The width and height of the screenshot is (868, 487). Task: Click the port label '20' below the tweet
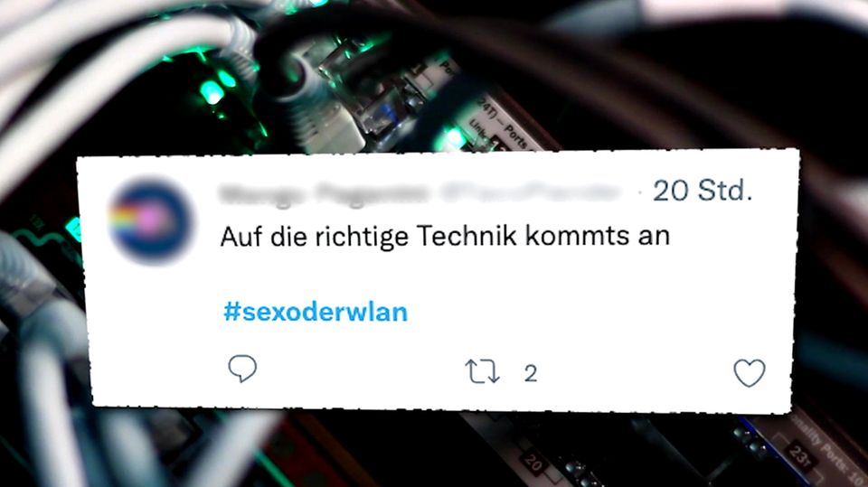(533, 462)
